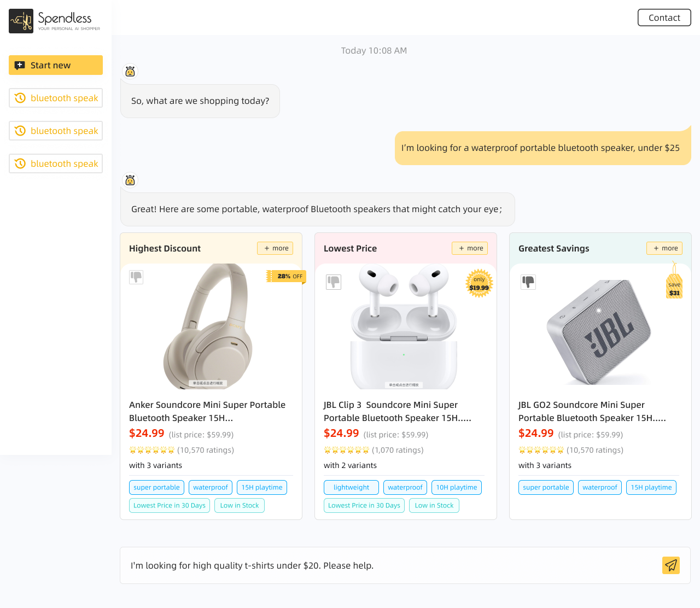Click Low in Stock on JBL Clip 3 card
Image resolution: width=700 pixels, height=608 pixels.
click(x=434, y=505)
